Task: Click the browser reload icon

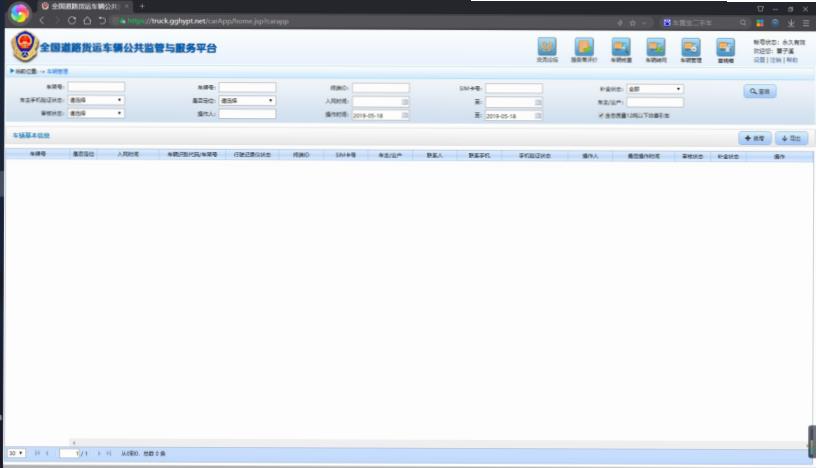Action: click(x=73, y=21)
